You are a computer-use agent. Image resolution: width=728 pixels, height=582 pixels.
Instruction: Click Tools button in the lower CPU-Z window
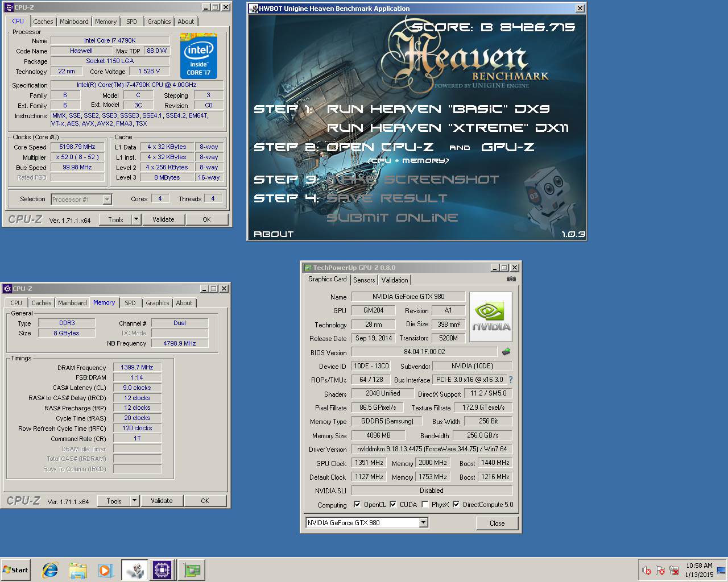click(x=114, y=501)
